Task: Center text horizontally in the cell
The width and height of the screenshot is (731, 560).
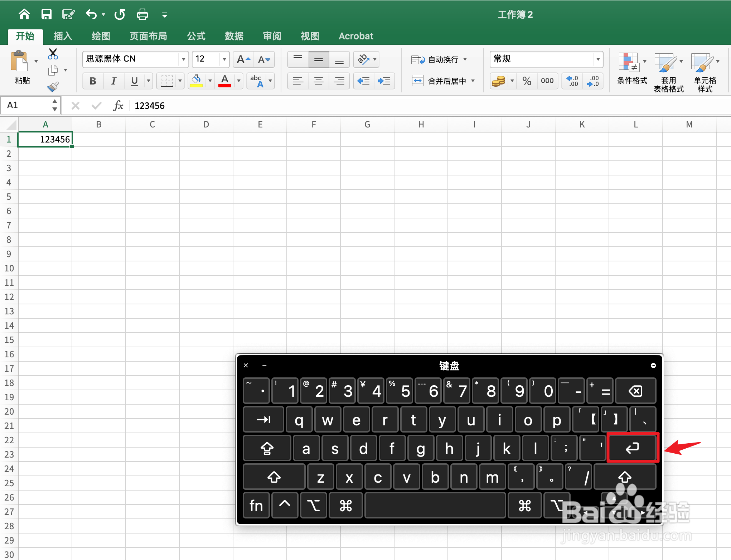Action: (x=319, y=81)
